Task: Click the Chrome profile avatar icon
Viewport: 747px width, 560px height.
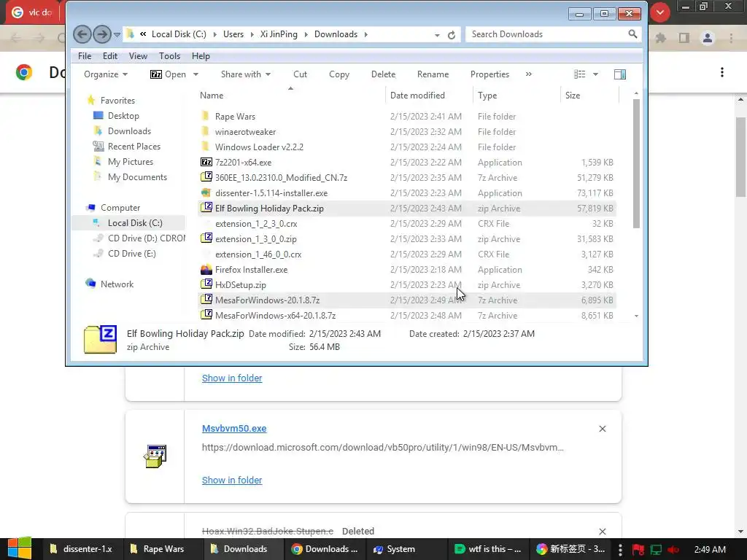Action: point(708,38)
